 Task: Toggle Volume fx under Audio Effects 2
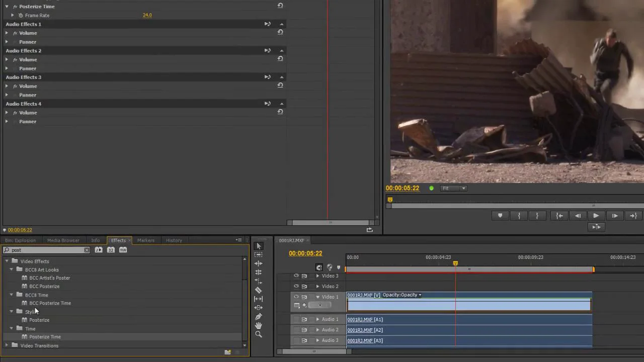[x=15, y=59]
